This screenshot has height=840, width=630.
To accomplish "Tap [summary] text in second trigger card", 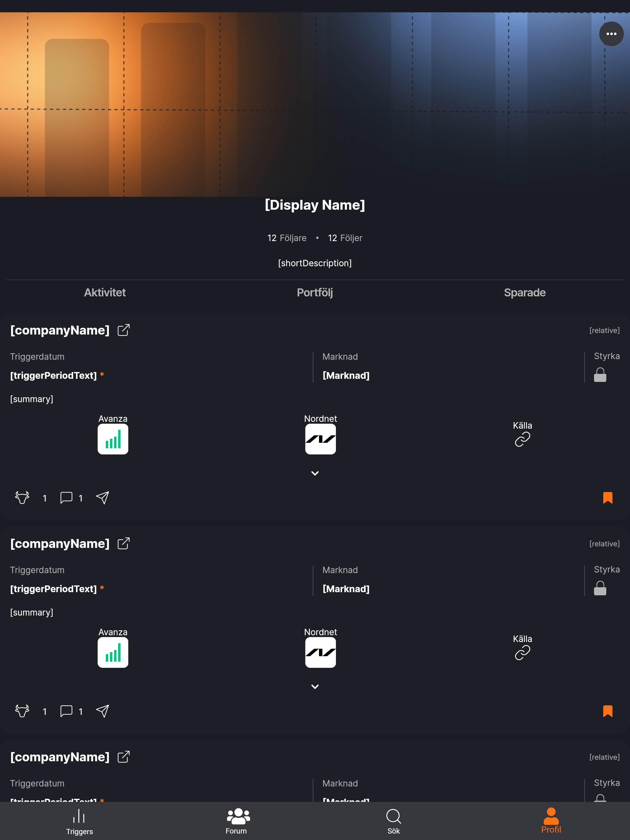I will (x=32, y=612).
